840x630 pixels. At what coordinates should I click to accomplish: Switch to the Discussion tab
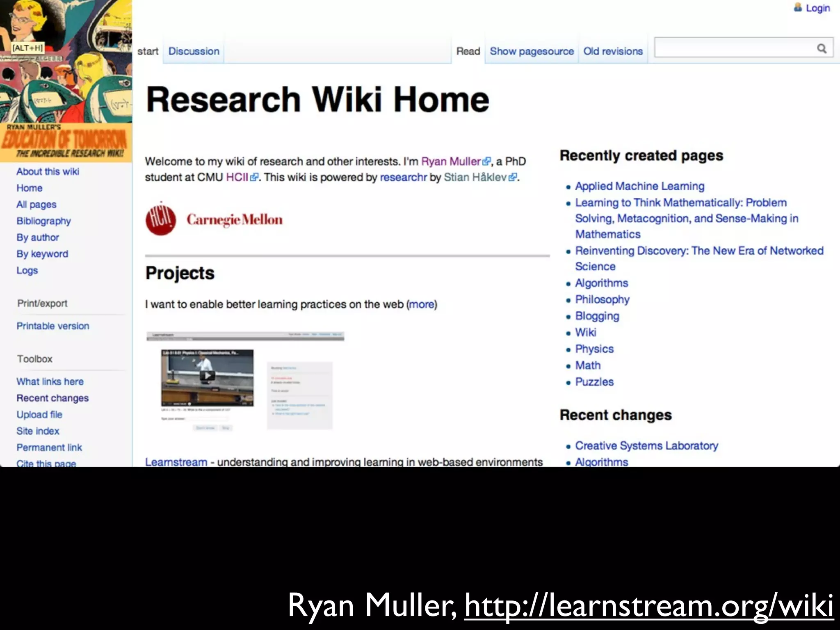tap(194, 51)
